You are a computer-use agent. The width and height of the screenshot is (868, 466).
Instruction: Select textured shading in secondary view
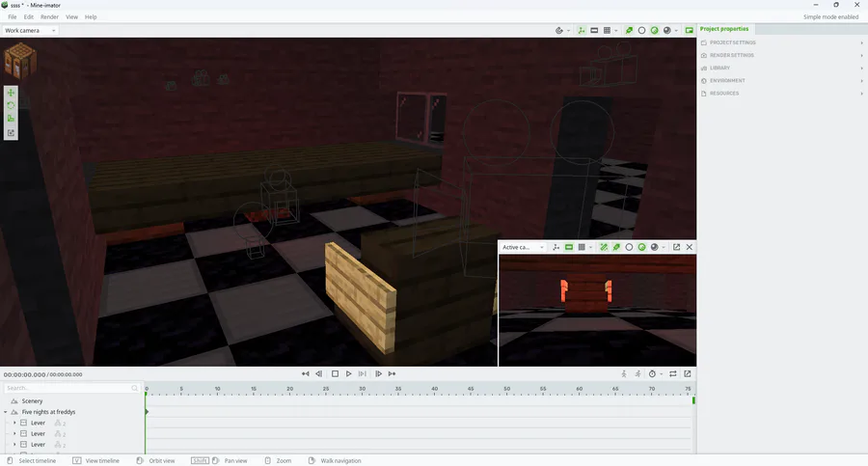[x=641, y=247]
